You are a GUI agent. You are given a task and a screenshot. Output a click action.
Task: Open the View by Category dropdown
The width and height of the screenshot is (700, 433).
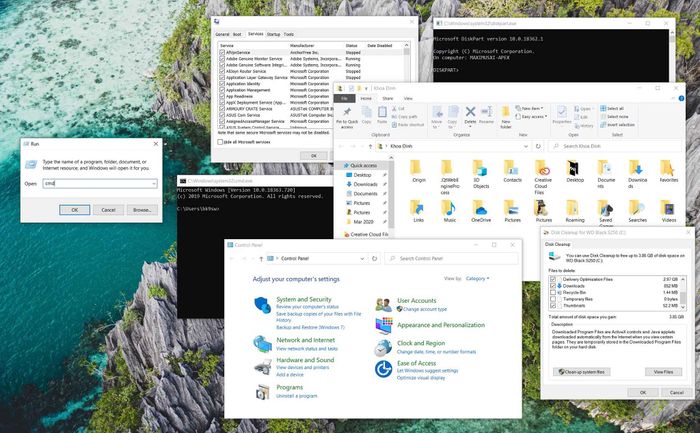(x=477, y=278)
